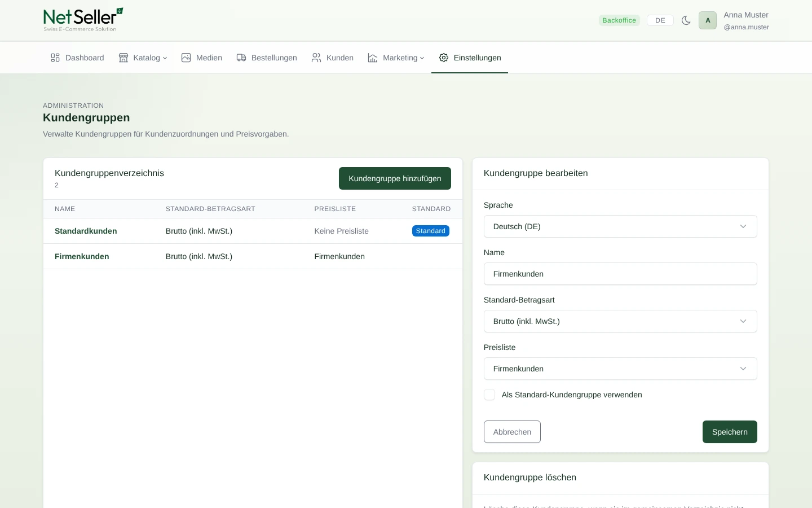Screen dimensions: 812x508
Task: Open the Bestellungen tab
Action: coord(267,58)
